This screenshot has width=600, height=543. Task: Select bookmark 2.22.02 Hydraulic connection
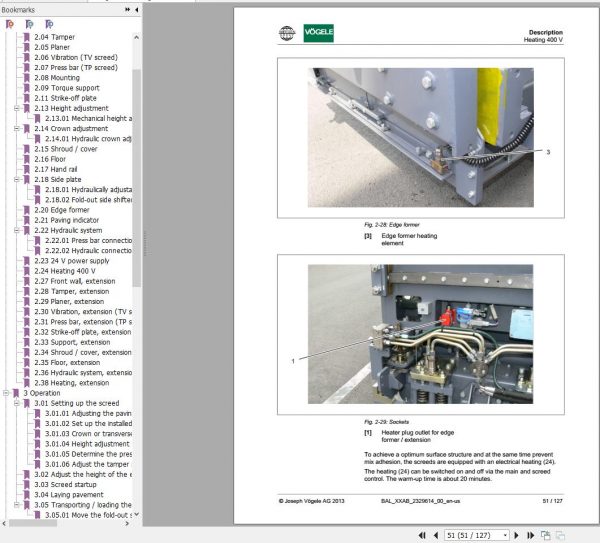pos(88,251)
